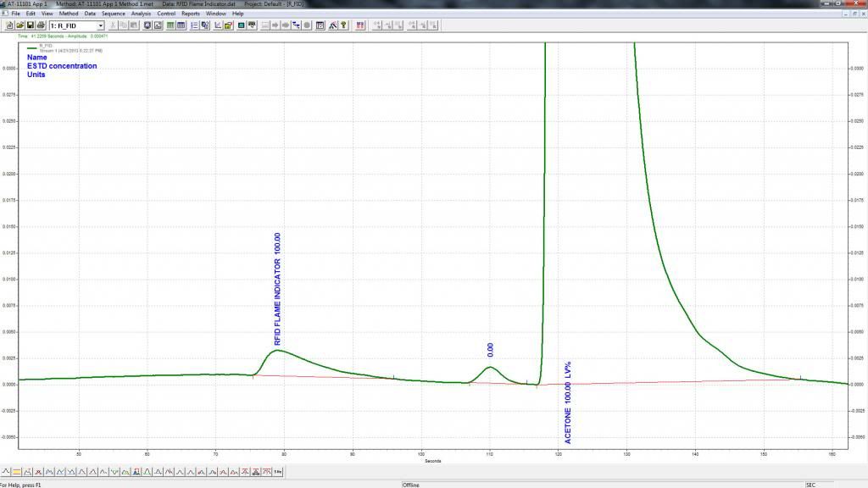The height and width of the screenshot is (488, 868).
Task: Select the yellow horizontal line integration tool
Action: tap(18, 471)
